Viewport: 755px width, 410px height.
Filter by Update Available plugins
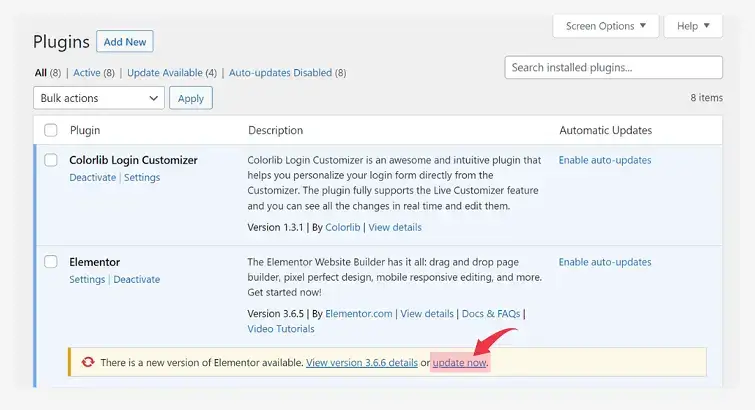(x=165, y=73)
